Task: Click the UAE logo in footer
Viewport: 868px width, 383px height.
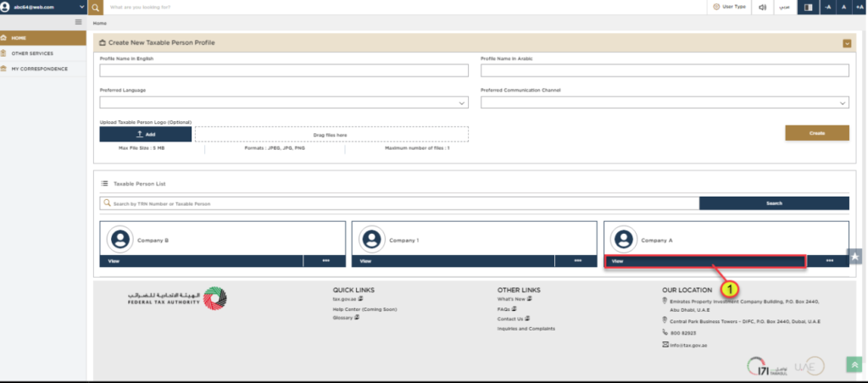Action: pyautogui.click(x=810, y=366)
